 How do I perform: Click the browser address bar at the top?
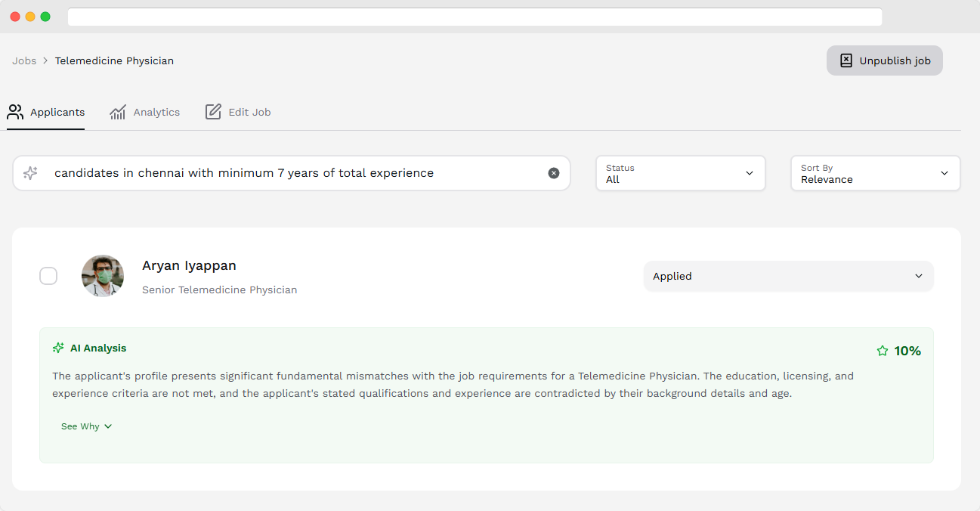pyautogui.click(x=475, y=17)
